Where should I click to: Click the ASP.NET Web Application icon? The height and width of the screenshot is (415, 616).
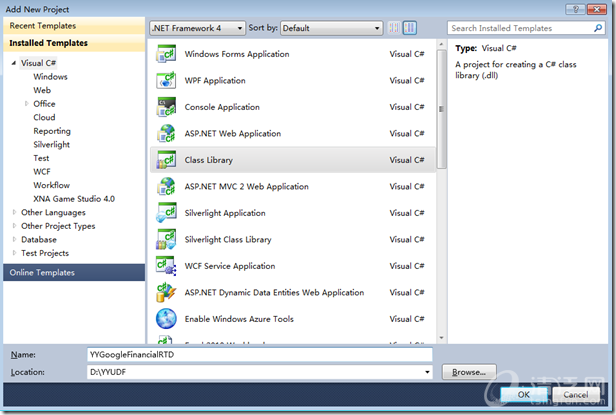click(166, 133)
